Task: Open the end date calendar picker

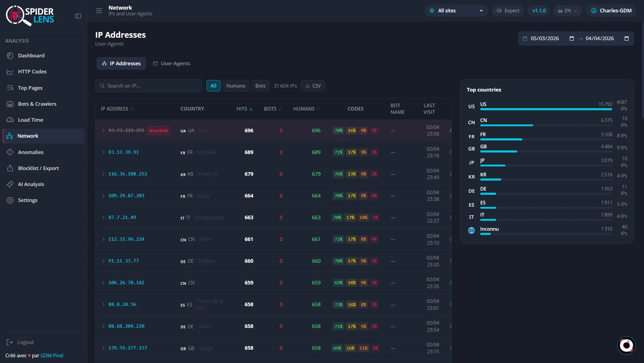Action: [626, 38]
